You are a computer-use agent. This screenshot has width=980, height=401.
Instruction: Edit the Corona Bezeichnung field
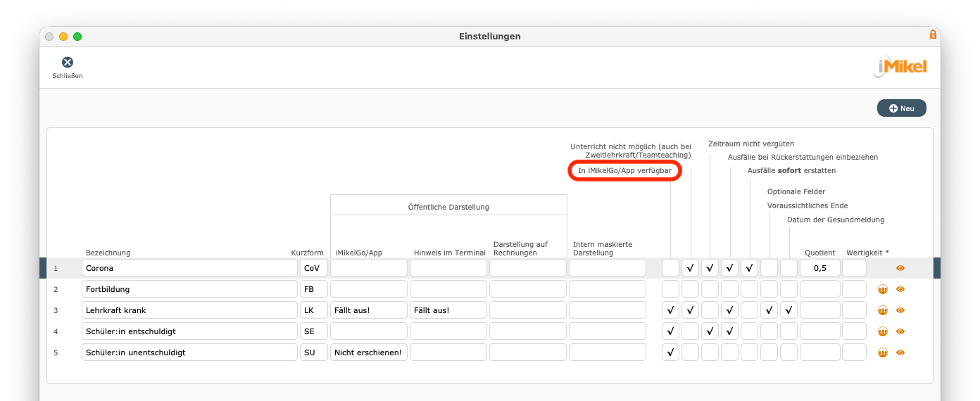[x=189, y=268]
